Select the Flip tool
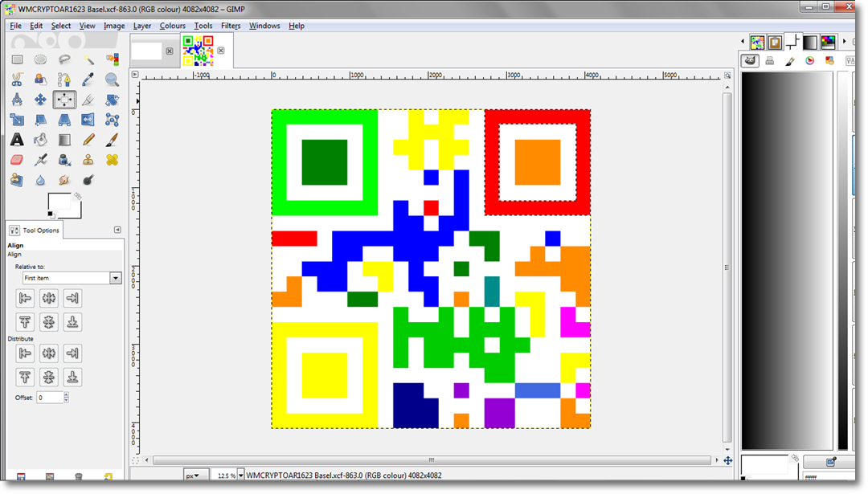The height and width of the screenshot is (494, 868). point(88,120)
